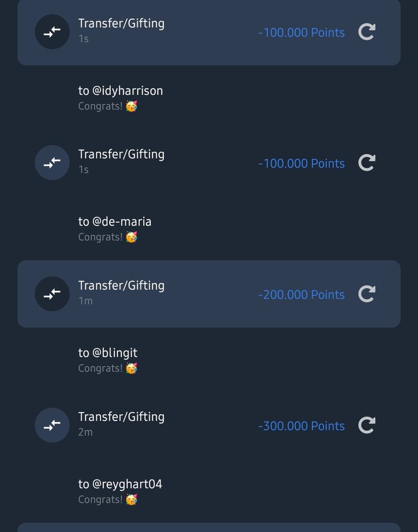Select the -200.000 Points amount
Image resolution: width=418 pixels, height=532 pixels.
(x=302, y=295)
